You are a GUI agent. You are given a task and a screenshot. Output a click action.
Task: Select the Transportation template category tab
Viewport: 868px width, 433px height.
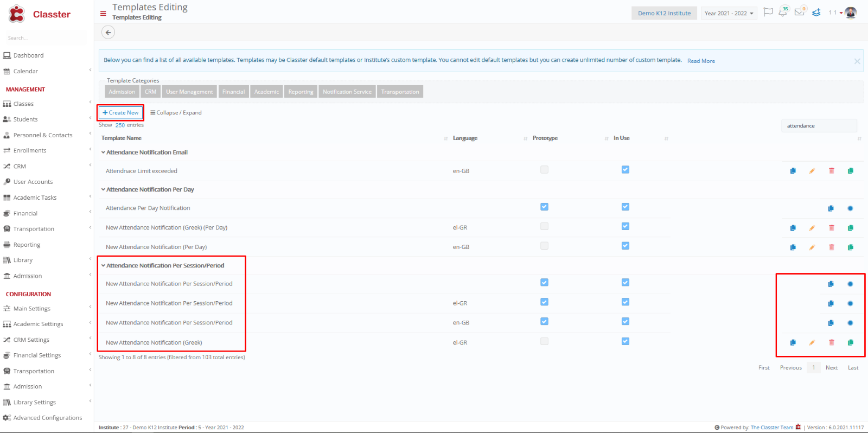[x=400, y=92]
